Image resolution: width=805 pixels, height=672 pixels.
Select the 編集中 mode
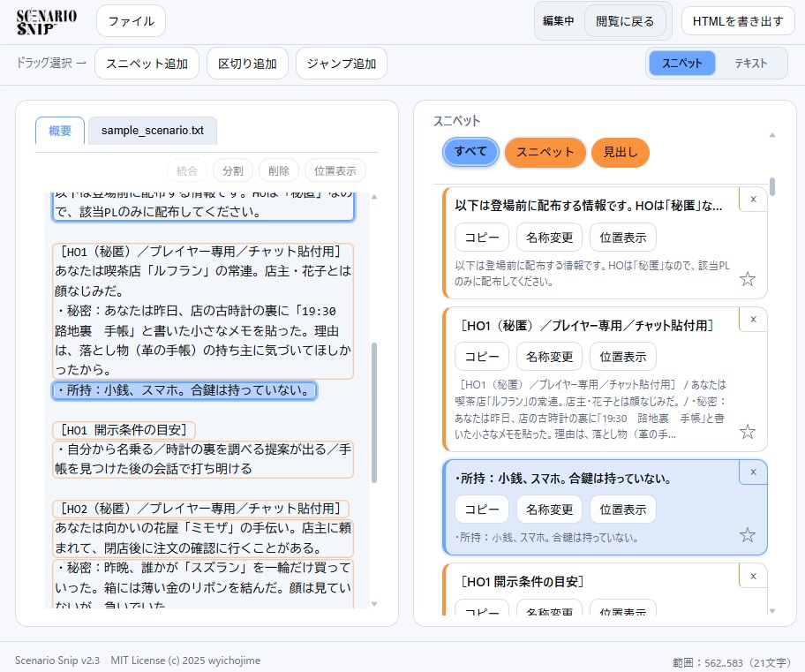coord(558,21)
